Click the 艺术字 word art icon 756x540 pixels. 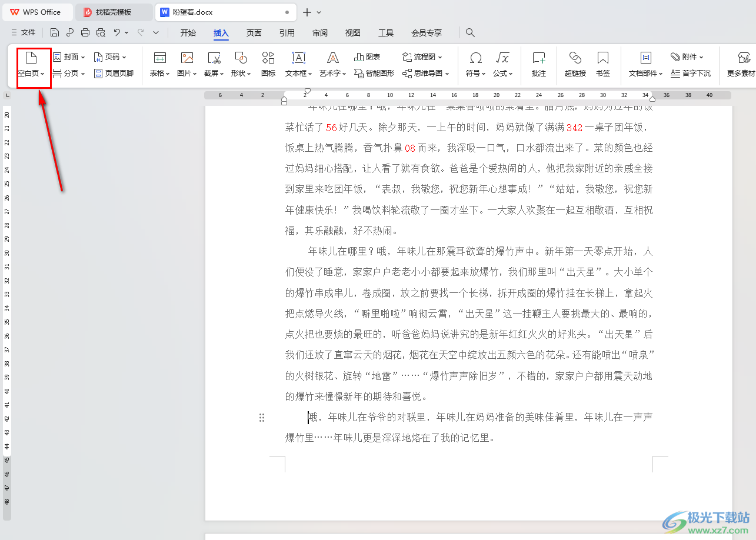point(333,58)
